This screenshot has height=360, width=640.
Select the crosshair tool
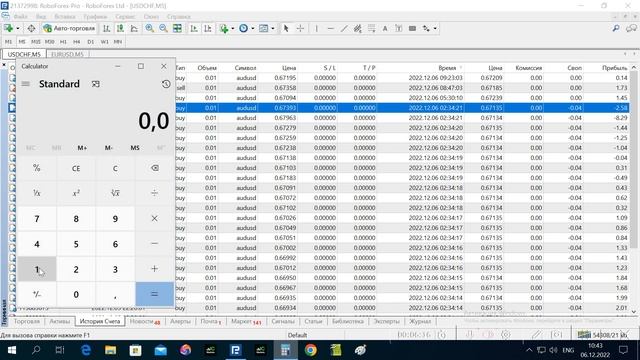300,28
